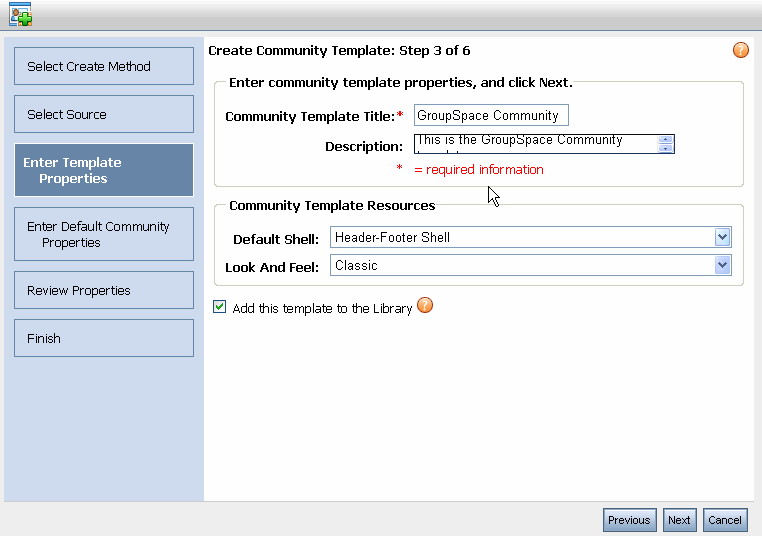This screenshot has width=762, height=536.
Task: Go to Select Create Method step
Action: point(104,66)
